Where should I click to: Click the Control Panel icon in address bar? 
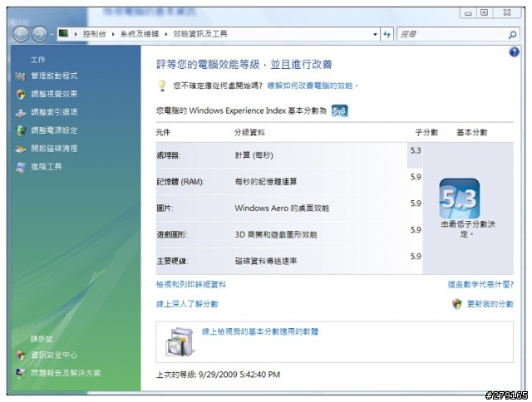(63, 33)
